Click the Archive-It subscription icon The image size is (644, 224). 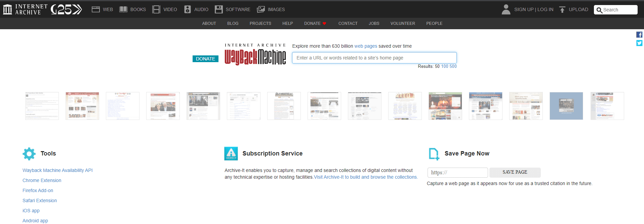pos(231,153)
